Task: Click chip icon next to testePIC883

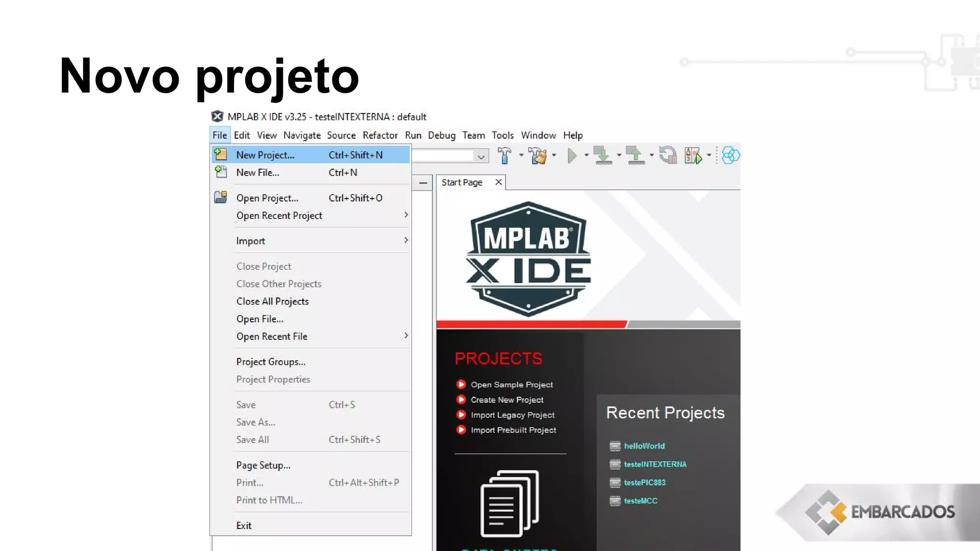Action: [615, 483]
